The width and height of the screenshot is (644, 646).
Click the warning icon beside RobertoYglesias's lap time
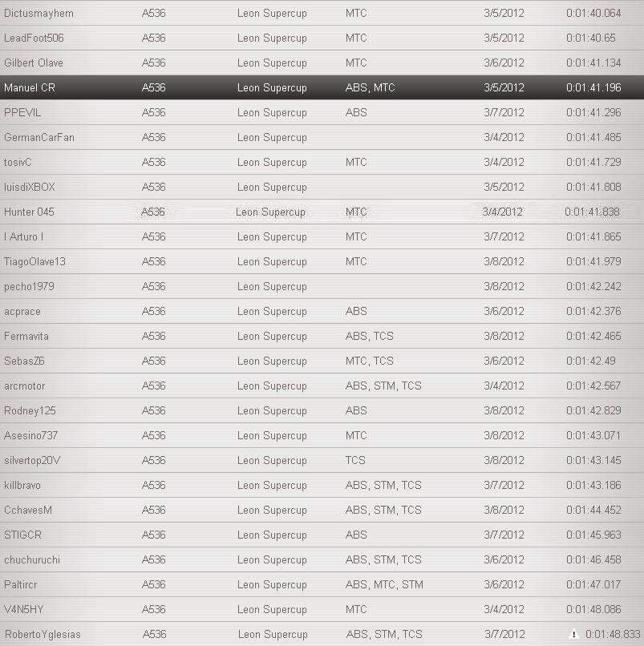pos(573,634)
